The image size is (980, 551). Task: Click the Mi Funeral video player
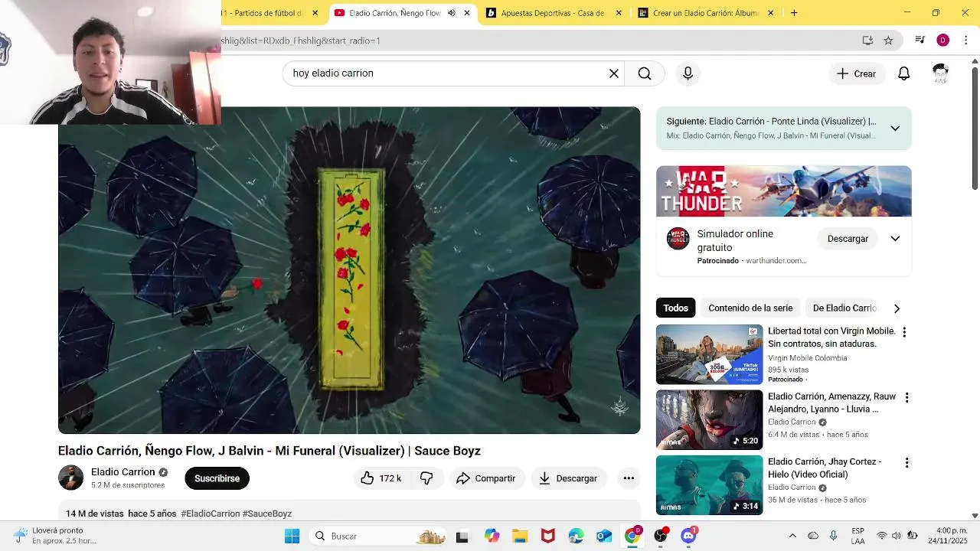(x=349, y=270)
